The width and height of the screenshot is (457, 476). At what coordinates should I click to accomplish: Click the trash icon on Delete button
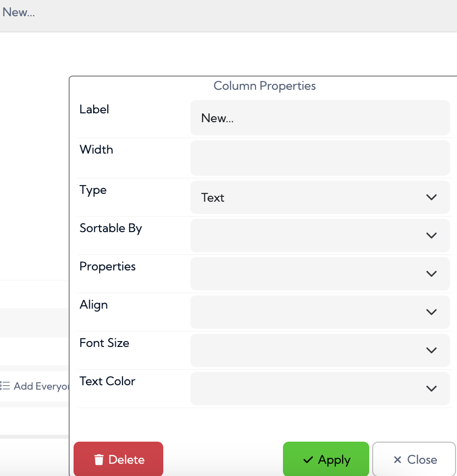coord(99,459)
